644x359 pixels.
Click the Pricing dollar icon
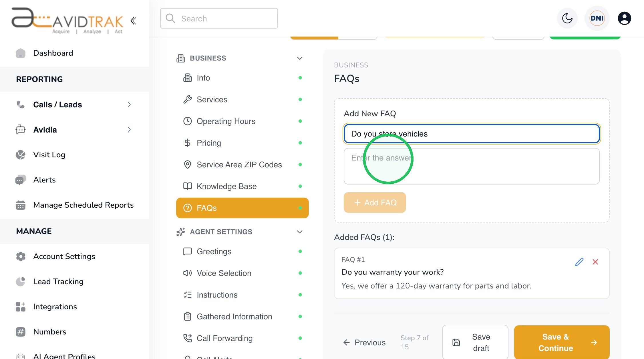[187, 143]
